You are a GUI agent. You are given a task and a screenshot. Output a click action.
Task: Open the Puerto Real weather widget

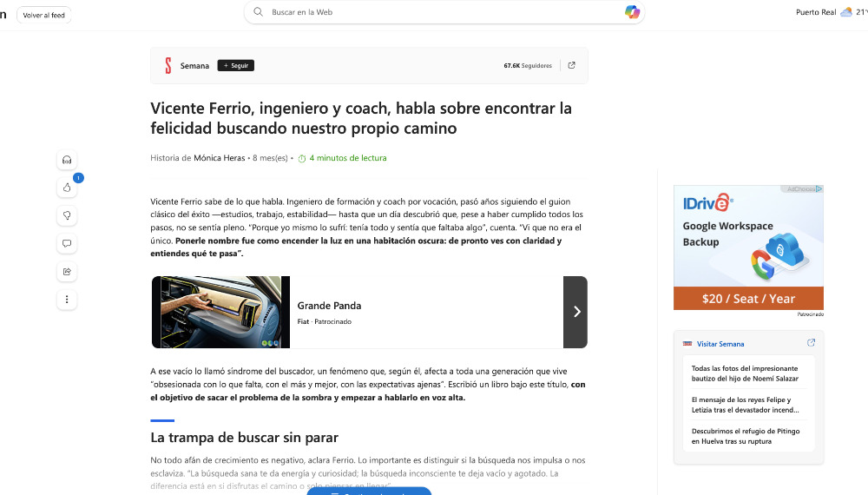[x=831, y=12]
